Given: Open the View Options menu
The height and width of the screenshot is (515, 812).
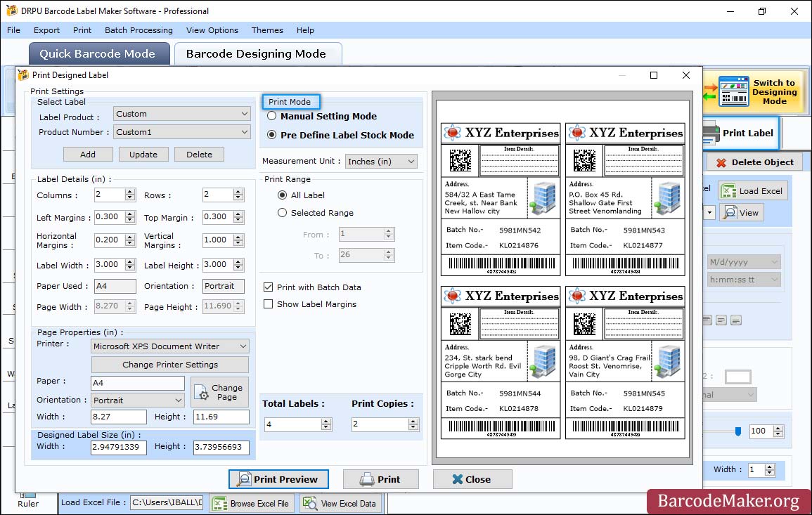Looking at the screenshot, I should coord(212,30).
